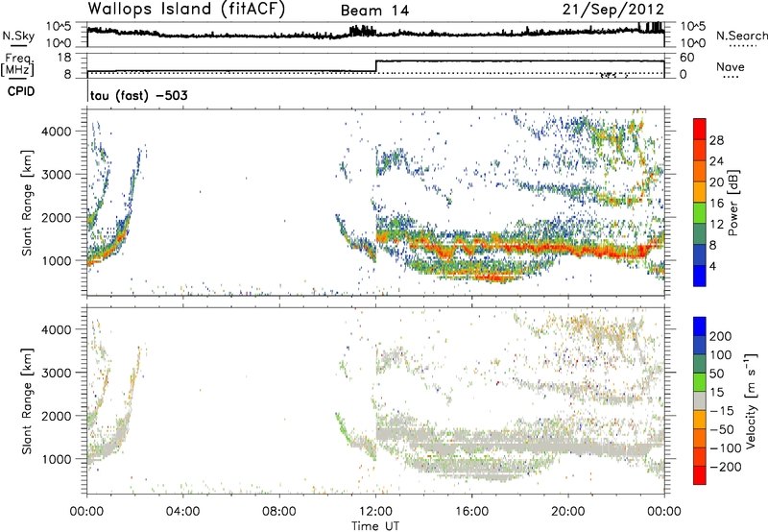This screenshot has height=532, width=768.
Task: Click the "3000" tick of the power panel
Action: click(57, 175)
